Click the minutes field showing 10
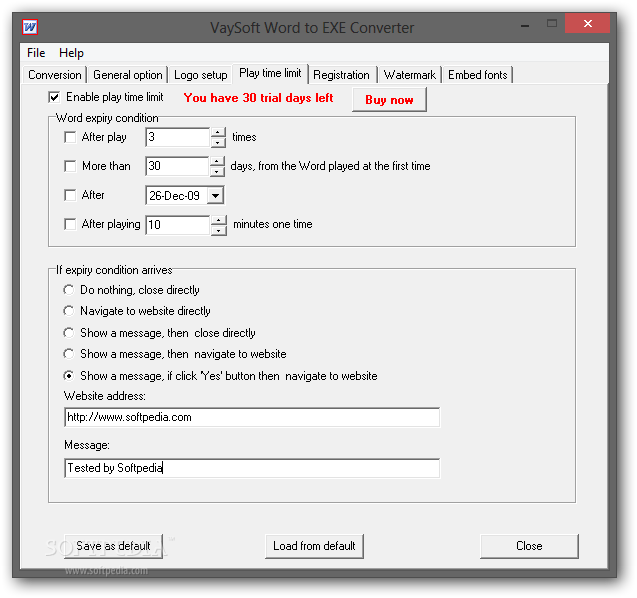Image resolution: width=637 pixels, height=598 pixels. click(x=178, y=225)
